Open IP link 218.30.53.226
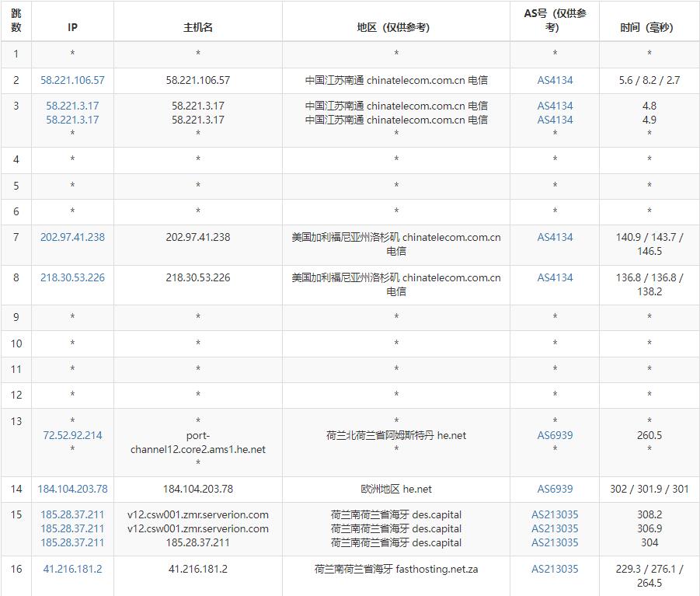 pos(72,277)
